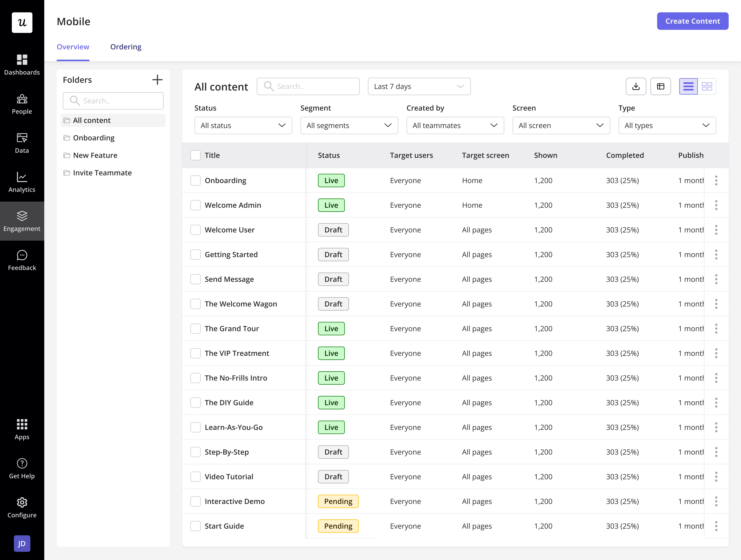Open the Interactive Demo content title
This screenshot has width=741, height=560.
pos(235,501)
